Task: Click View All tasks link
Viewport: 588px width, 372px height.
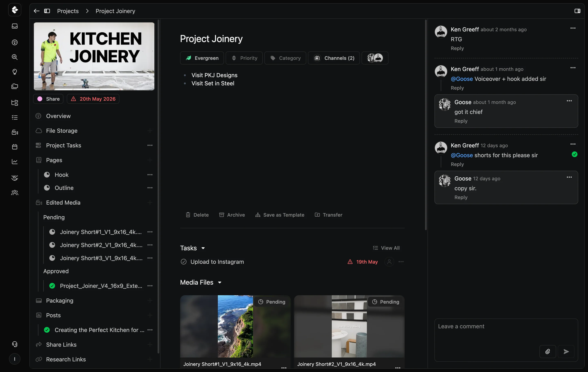Action: (x=386, y=248)
